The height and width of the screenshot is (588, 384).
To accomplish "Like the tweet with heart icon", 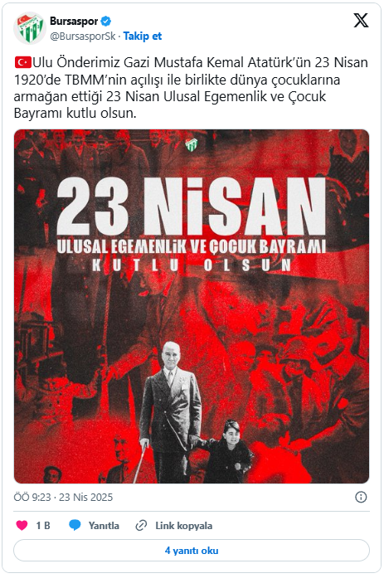I will point(22,525).
